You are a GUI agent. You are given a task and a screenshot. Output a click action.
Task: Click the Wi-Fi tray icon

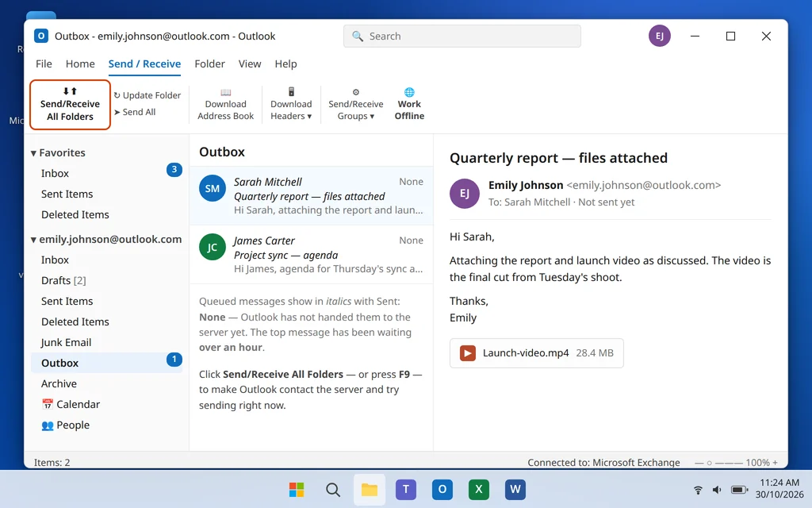point(698,490)
